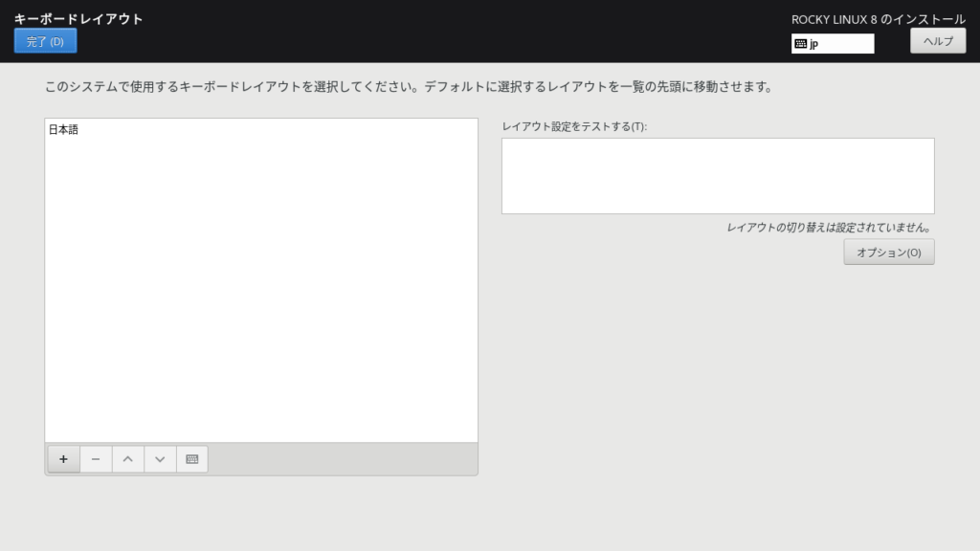
Task: Click the plus button to add a layout
Action: (63, 459)
